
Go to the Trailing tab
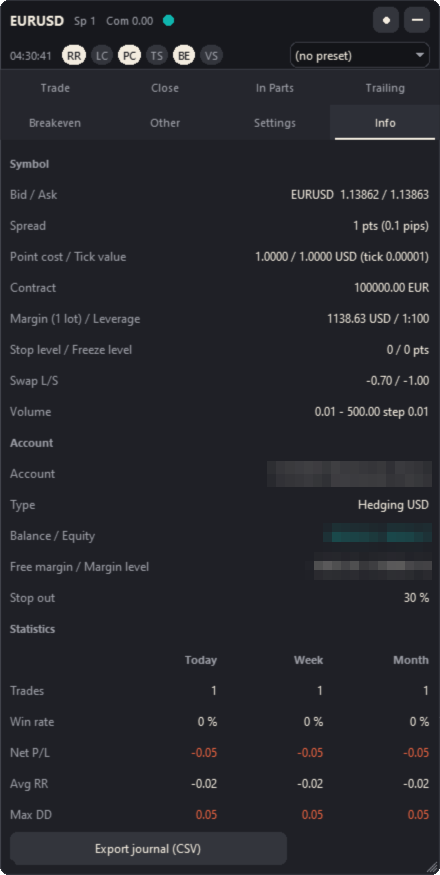385,88
